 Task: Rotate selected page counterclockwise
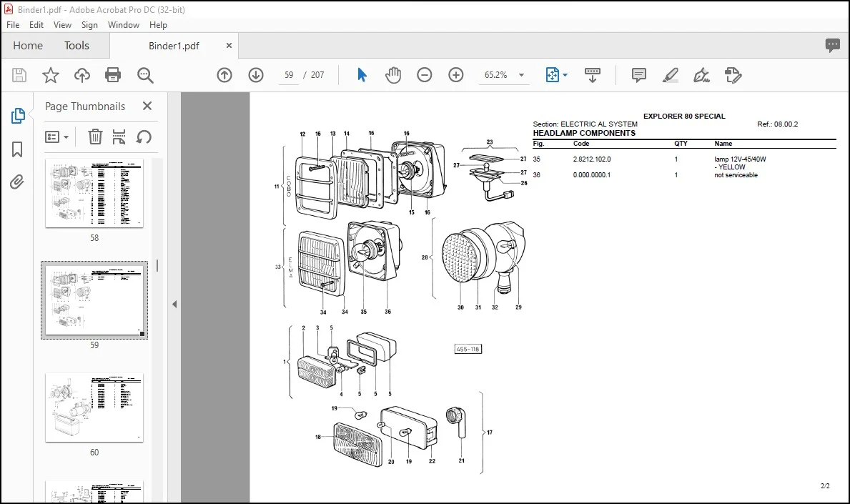pos(144,137)
